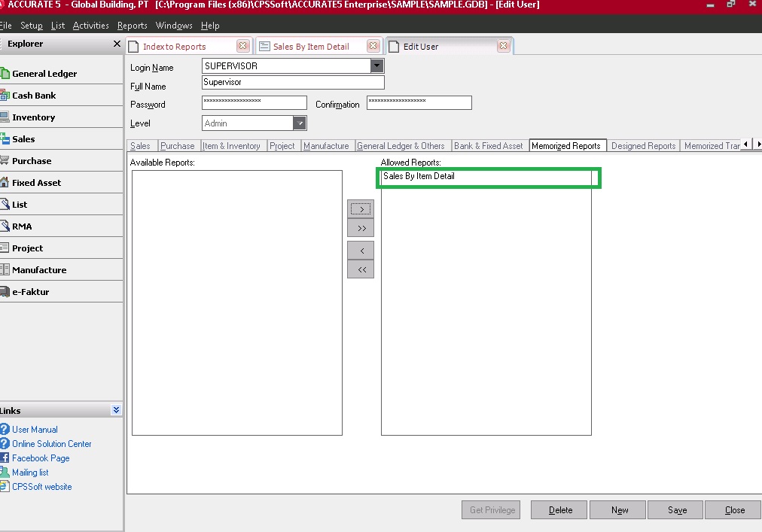Click the e-Faktur sidebar icon

coord(5,292)
